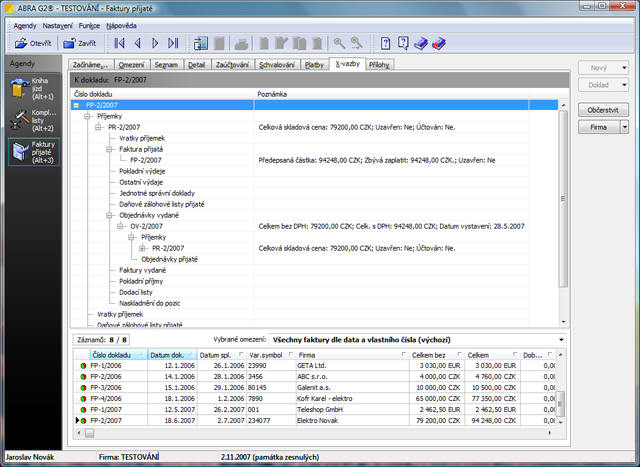Toggle sort box in Datum spl. column header
Image resolution: width=640 pixels, height=467 pixels.
tap(241, 354)
